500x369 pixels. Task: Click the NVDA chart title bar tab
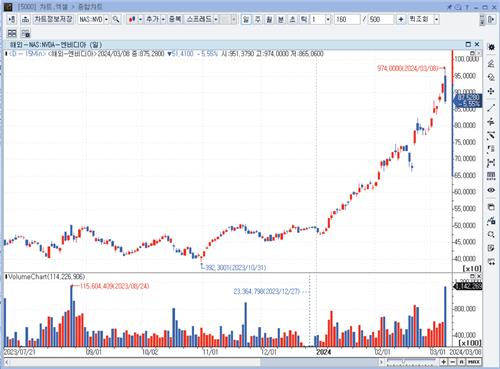pos(56,44)
